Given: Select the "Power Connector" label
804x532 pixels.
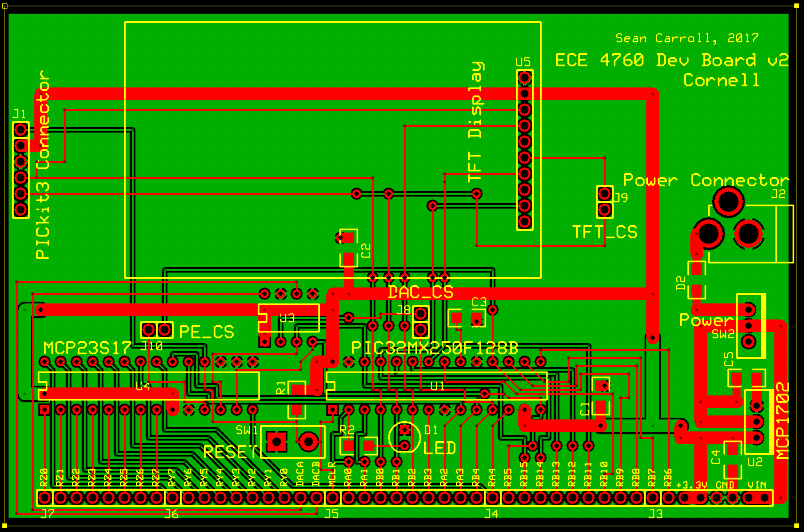Looking at the screenshot, I should 706,180.
